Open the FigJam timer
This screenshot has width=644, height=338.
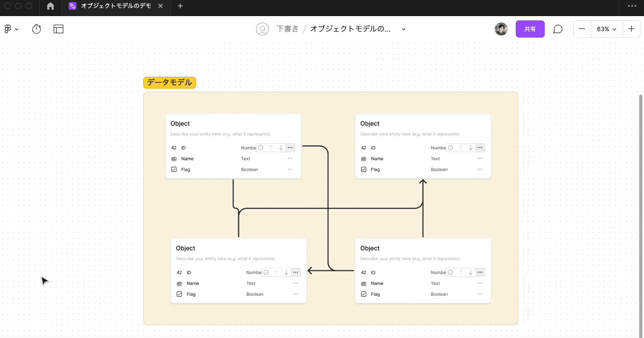pyautogui.click(x=36, y=29)
